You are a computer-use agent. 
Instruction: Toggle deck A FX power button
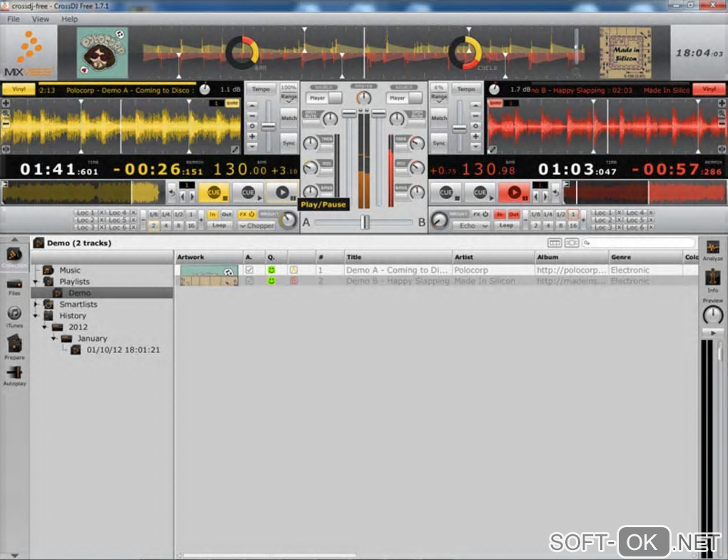(247, 214)
